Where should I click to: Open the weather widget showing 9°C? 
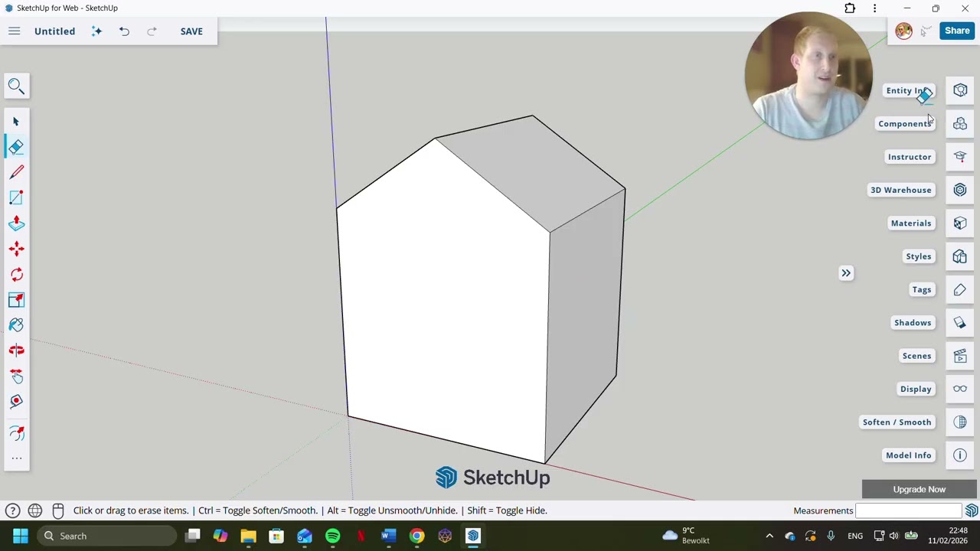click(686, 536)
